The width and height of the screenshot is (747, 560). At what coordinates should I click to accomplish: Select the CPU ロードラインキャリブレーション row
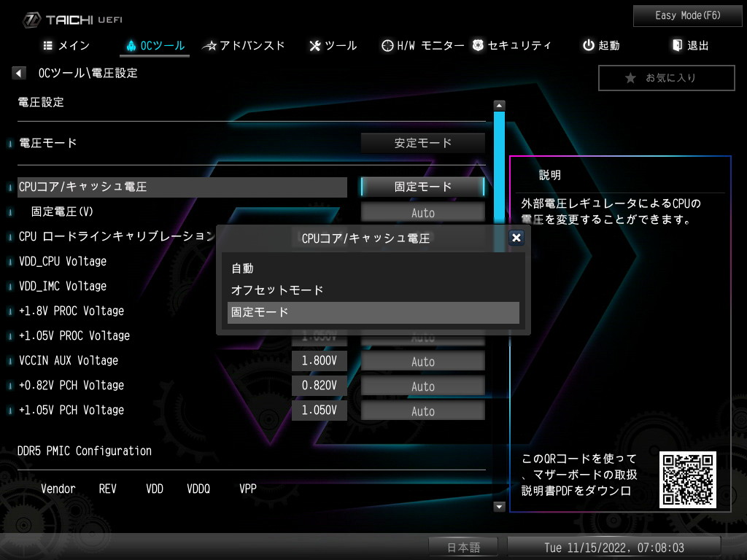click(116, 236)
